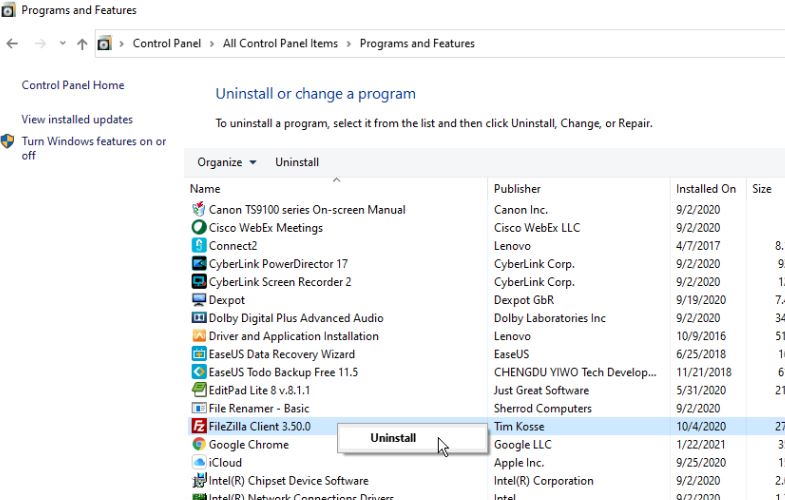Click the CyberLink PowerDirector 17 icon
785x500 pixels.
tap(199, 263)
